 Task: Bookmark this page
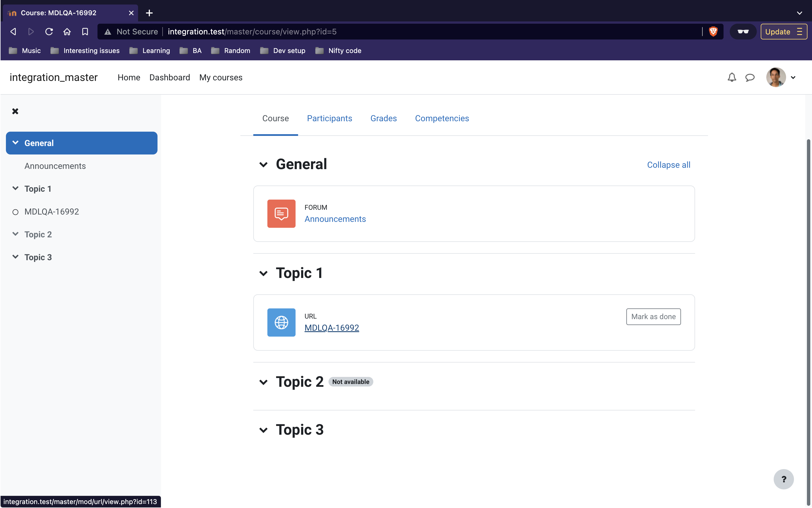pos(85,32)
